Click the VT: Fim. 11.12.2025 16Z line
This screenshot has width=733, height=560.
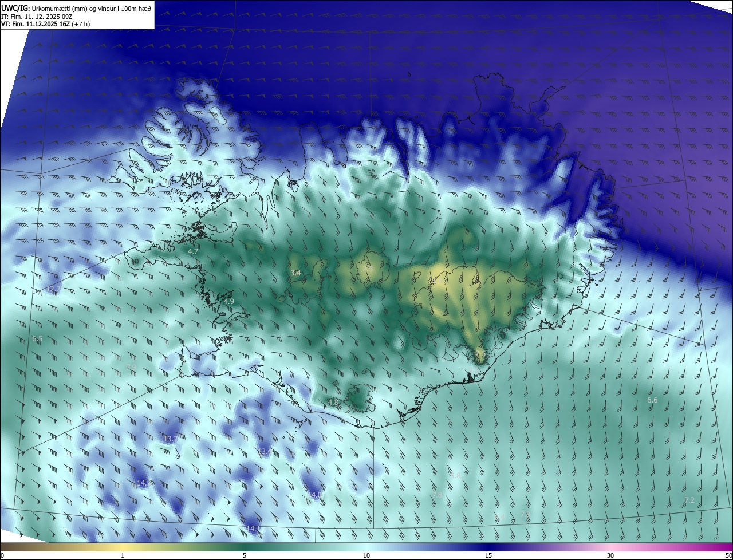coord(45,24)
